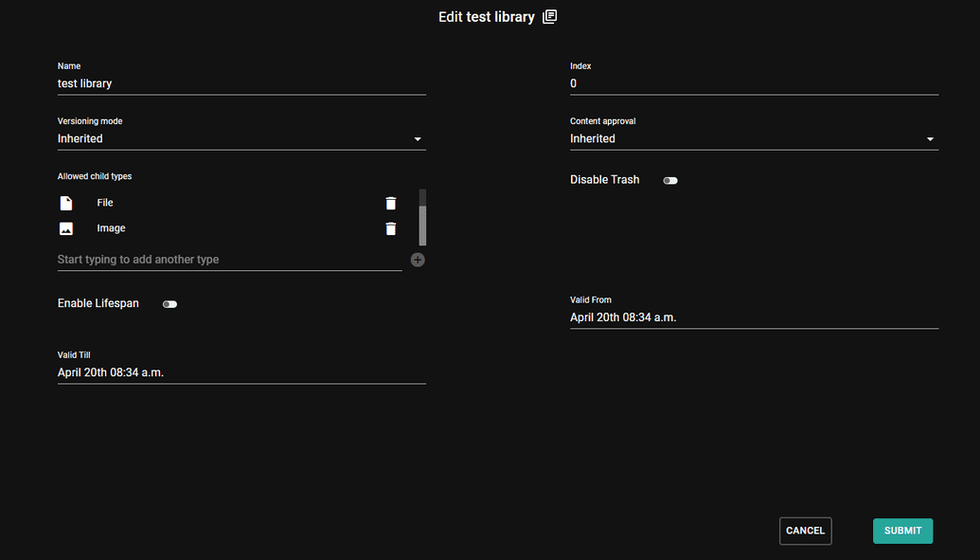This screenshot has height=560, width=980.
Task: Click the plus icon to add type
Action: (x=418, y=260)
